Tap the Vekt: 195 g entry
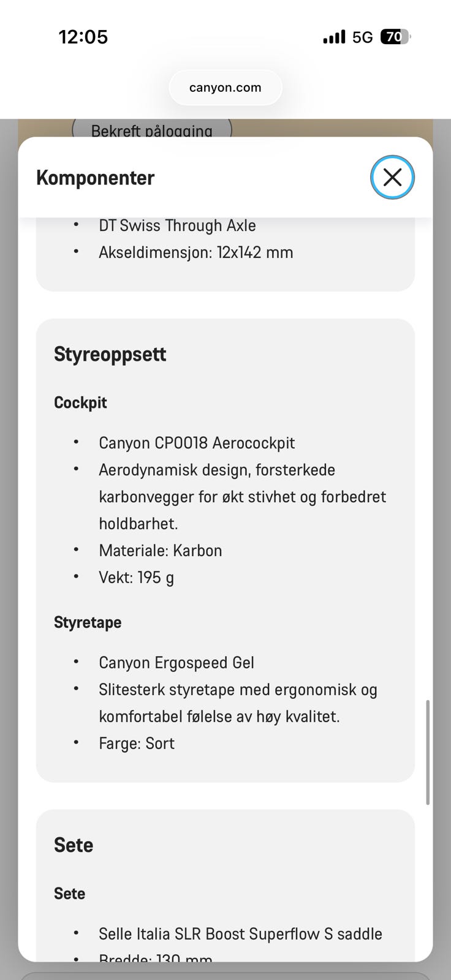The image size is (451, 980). [x=136, y=577]
